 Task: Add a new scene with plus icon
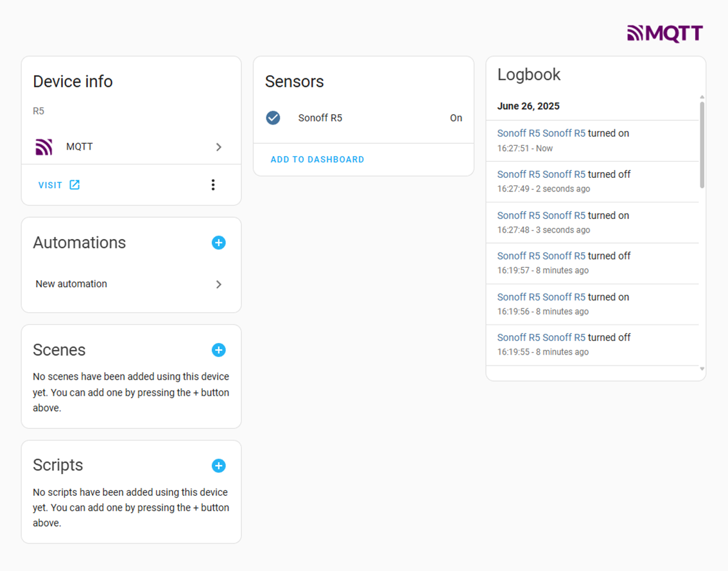(x=218, y=350)
